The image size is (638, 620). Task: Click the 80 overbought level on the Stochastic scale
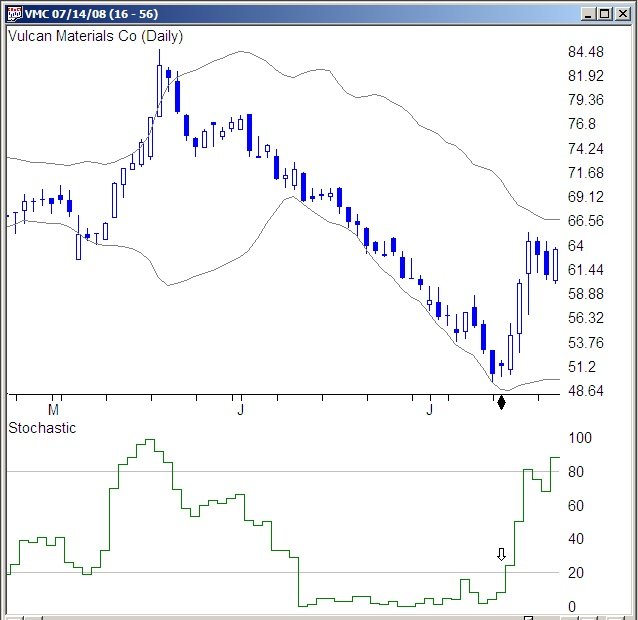[576, 472]
